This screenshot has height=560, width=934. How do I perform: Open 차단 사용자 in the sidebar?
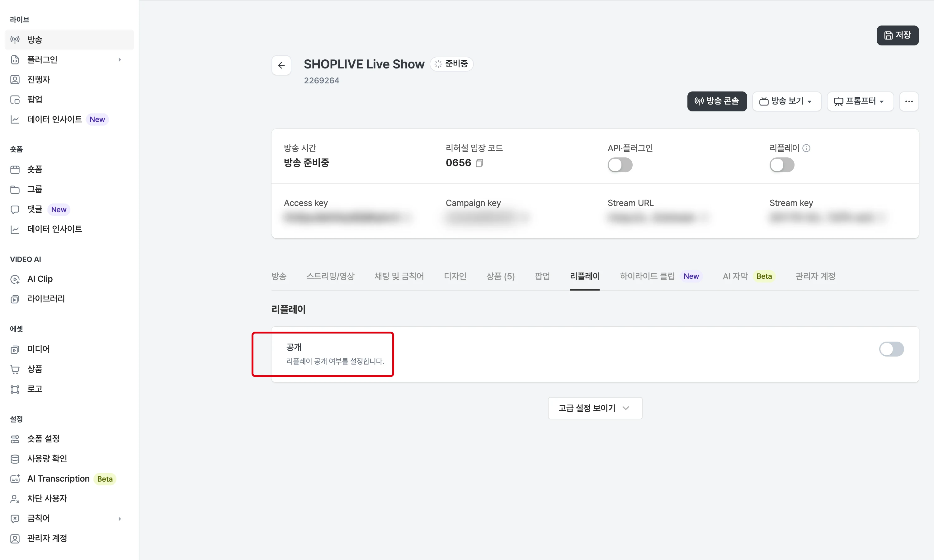click(x=69, y=498)
